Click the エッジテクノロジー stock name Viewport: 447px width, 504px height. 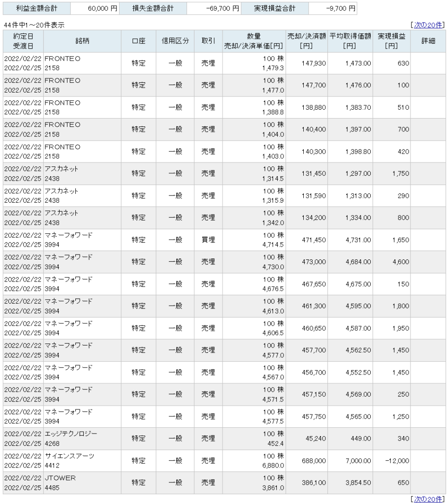pos(71,434)
